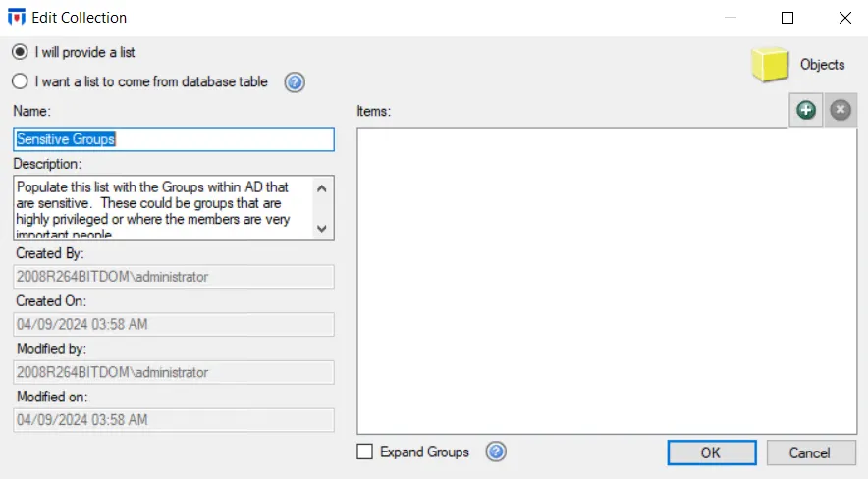
Task: Click the Cancel button
Action: click(811, 453)
